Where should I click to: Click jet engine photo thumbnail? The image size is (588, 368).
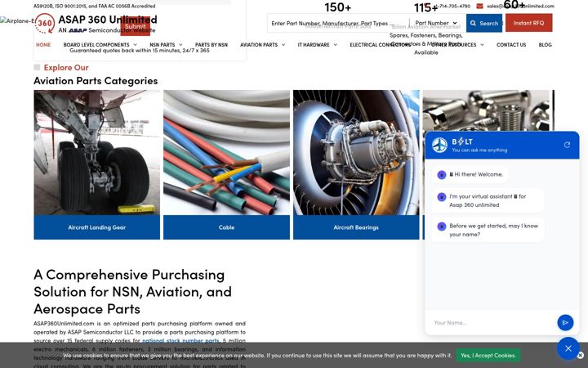pyautogui.click(x=356, y=152)
